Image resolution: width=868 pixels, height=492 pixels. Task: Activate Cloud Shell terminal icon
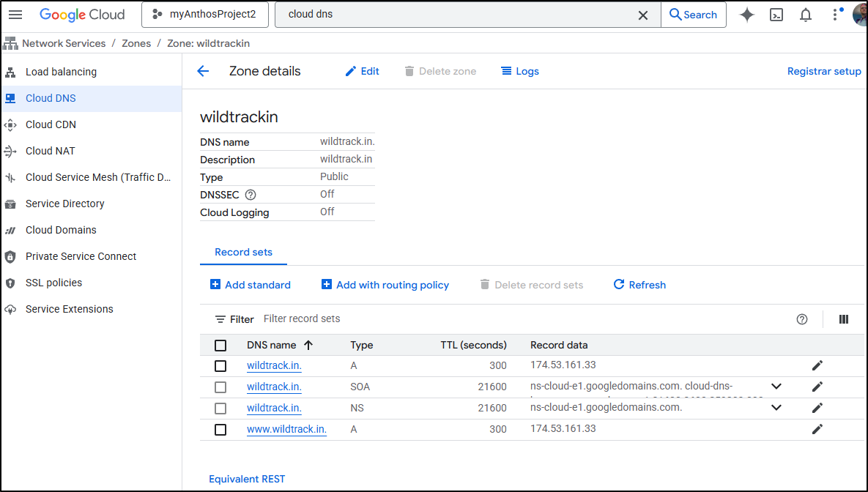point(776,15)
